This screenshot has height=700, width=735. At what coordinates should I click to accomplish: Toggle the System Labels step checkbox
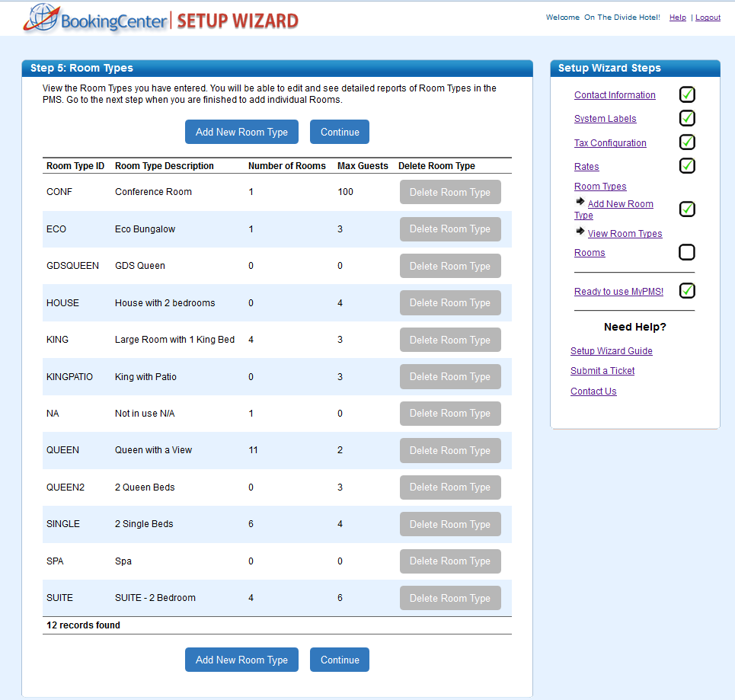click(x=687, y=118)
